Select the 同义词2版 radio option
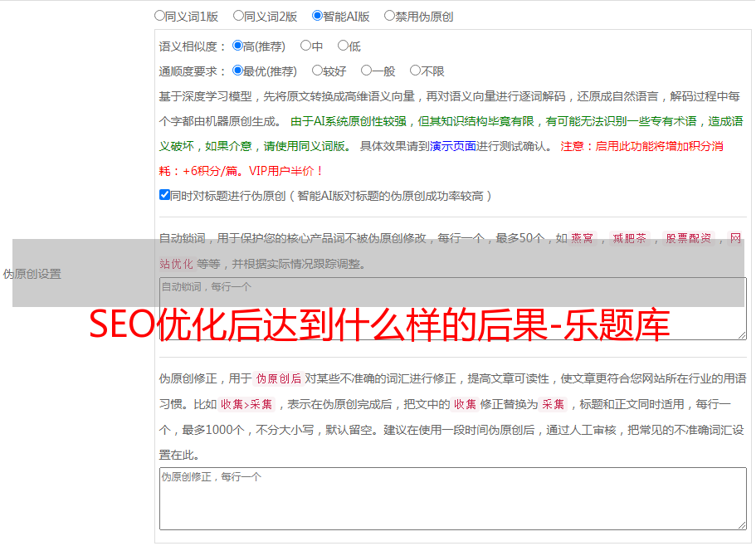756x546 pixels. pyautogui.click(x=238, y=16)
